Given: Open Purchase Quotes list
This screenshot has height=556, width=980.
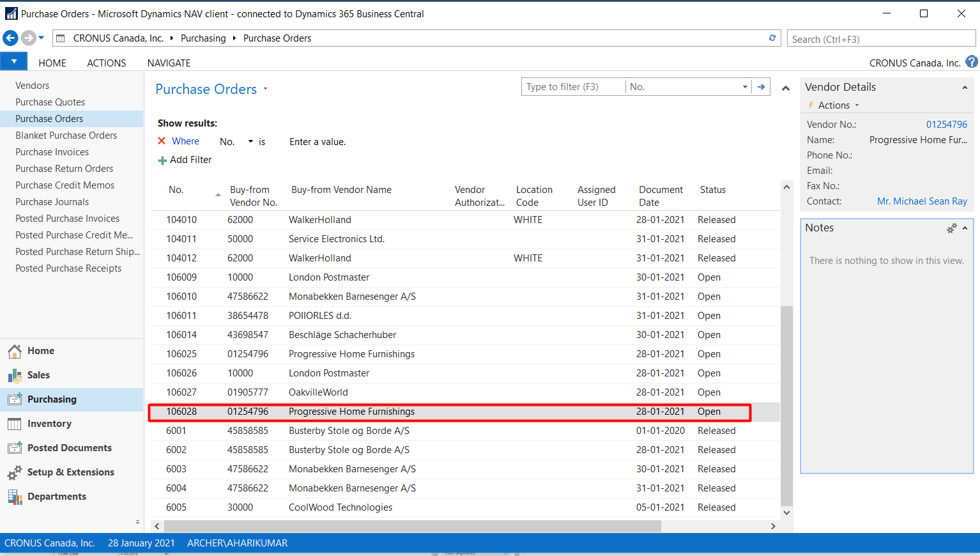Looking at the screenshot, I should pos(50,102).
